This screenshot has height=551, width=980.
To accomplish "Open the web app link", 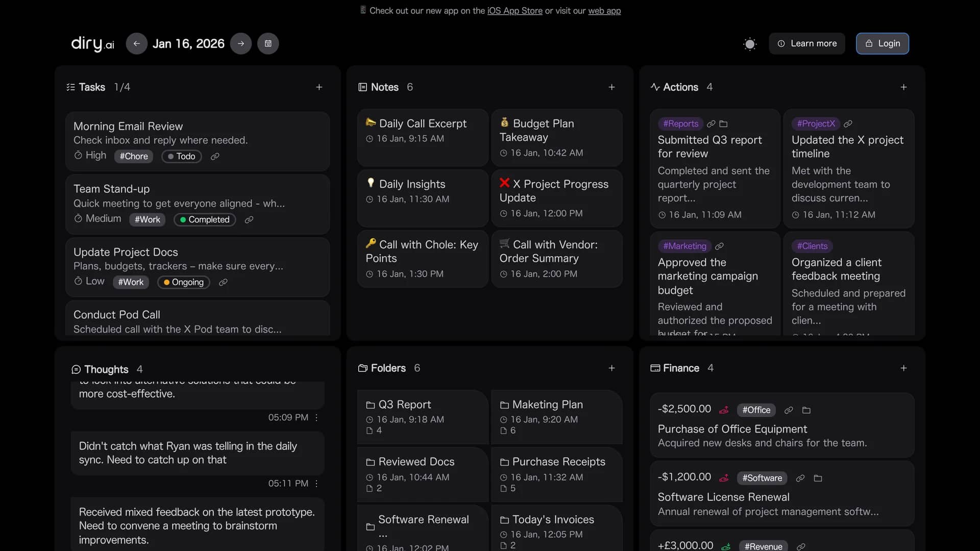I will coord(604,11).
